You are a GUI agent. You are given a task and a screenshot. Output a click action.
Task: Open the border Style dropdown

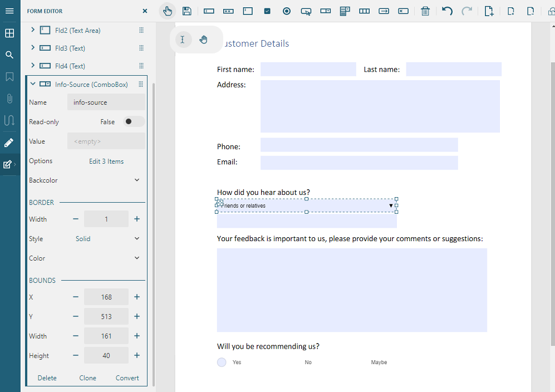point(137,238)
